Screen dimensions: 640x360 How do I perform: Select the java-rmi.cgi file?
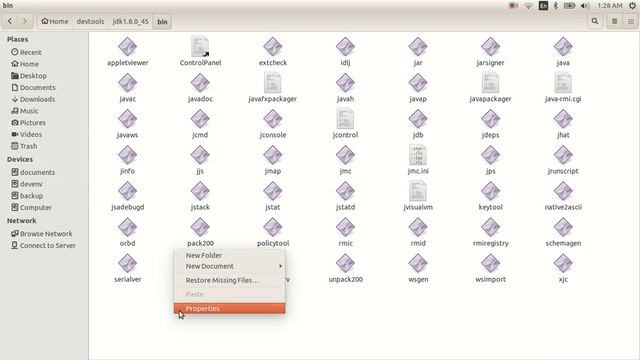(563, 83)
